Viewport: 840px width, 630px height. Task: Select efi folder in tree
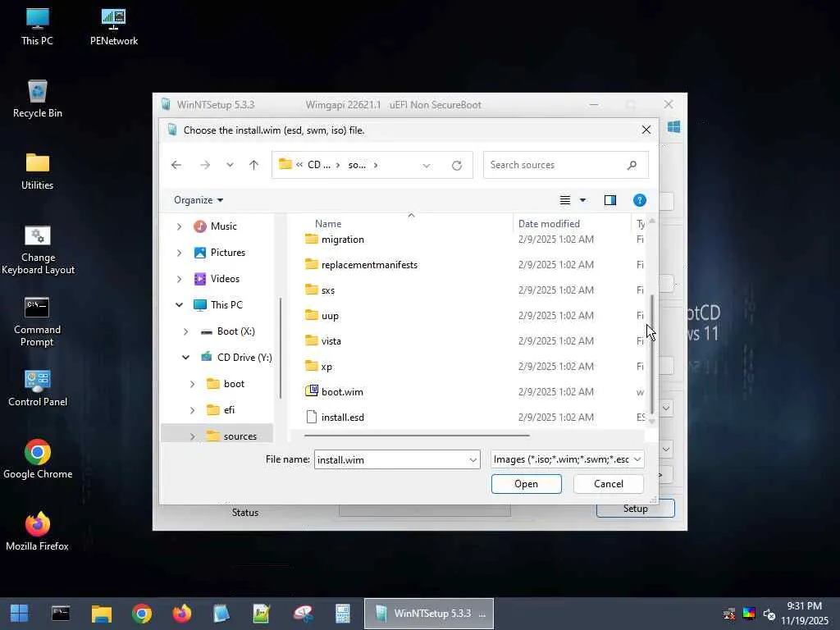point(229,410)
